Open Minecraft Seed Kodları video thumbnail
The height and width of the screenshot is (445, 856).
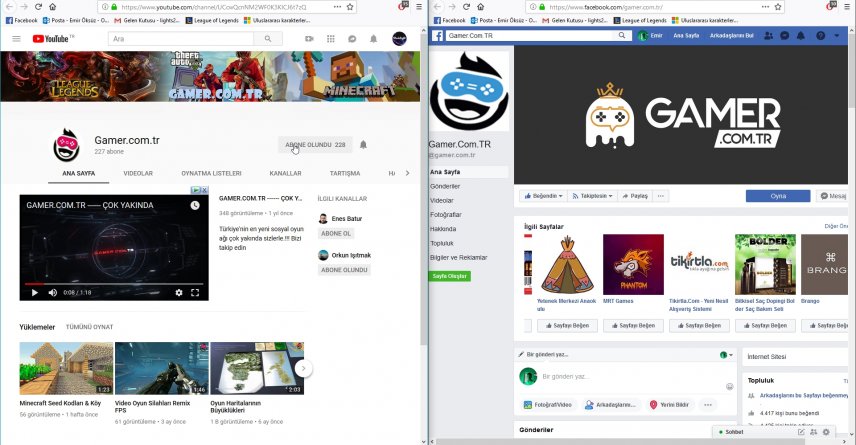pyautogui.click(x=66, y=369)
